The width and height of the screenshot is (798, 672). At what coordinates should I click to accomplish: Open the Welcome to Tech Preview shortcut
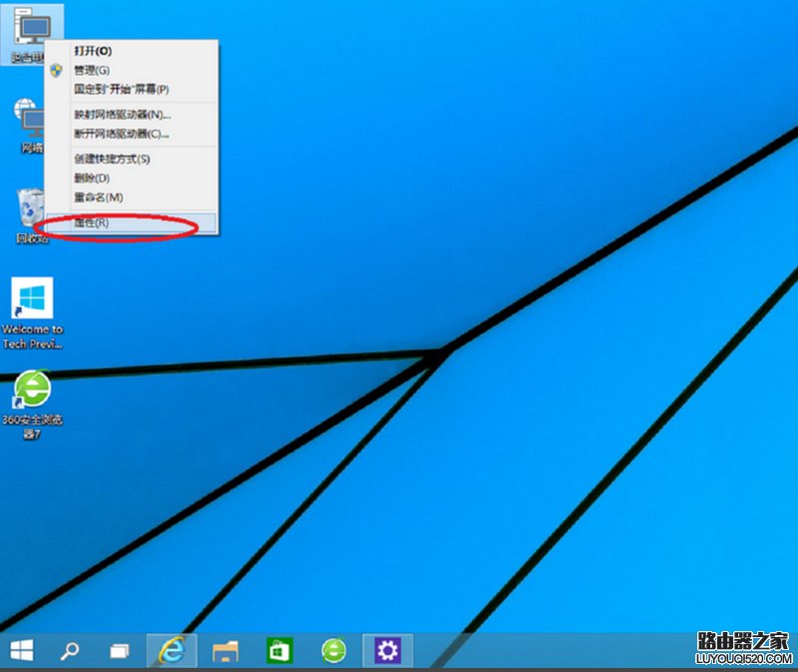coord(30,299)
